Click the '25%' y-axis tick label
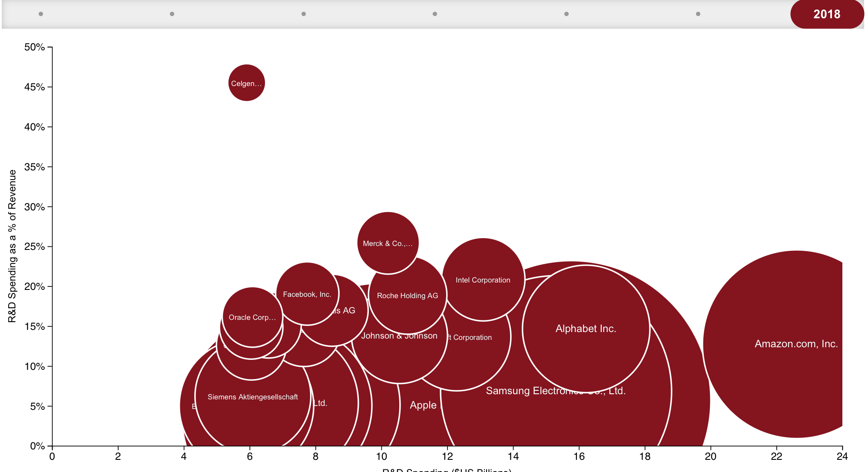 point(35,246)
